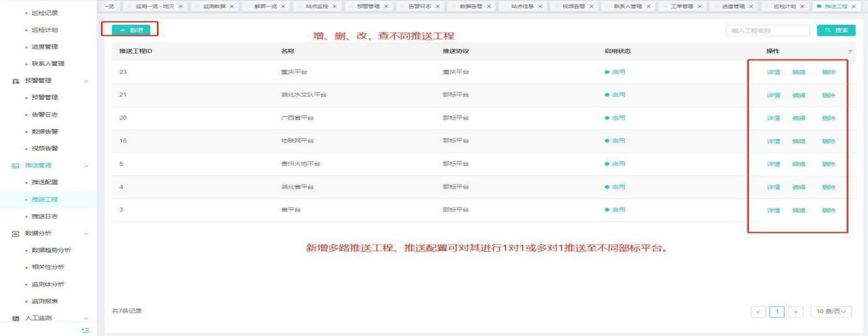Click the 搜索 search button
Image resolution: width=868 pixels, height=336 pixels.
click(x=837, y=30)
